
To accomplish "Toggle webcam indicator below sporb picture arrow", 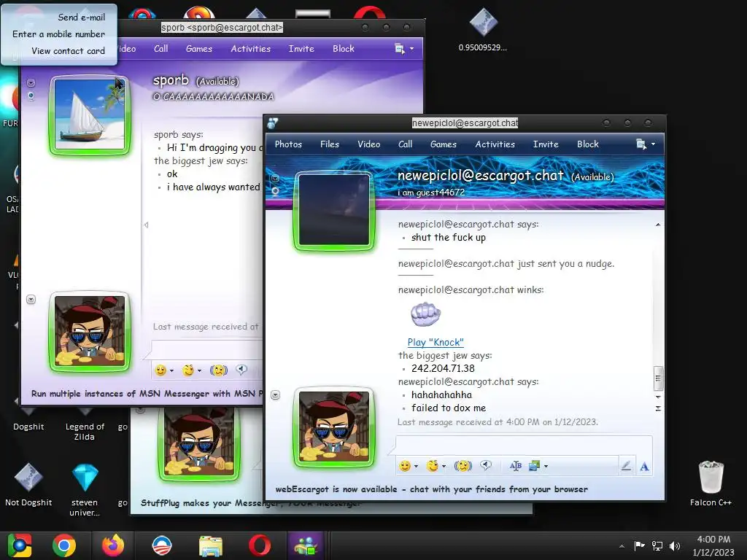I will (31, 96).
